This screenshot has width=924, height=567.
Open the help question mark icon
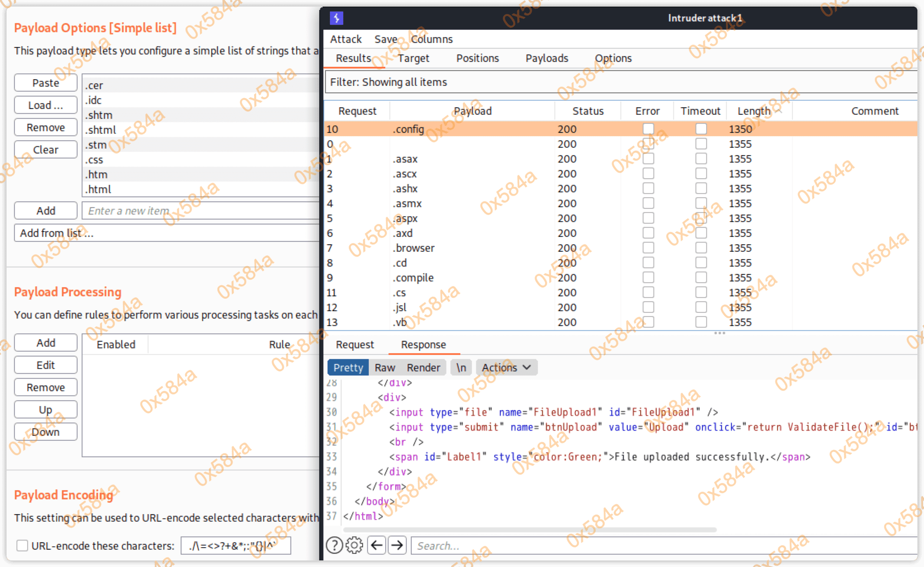(334, 545)
